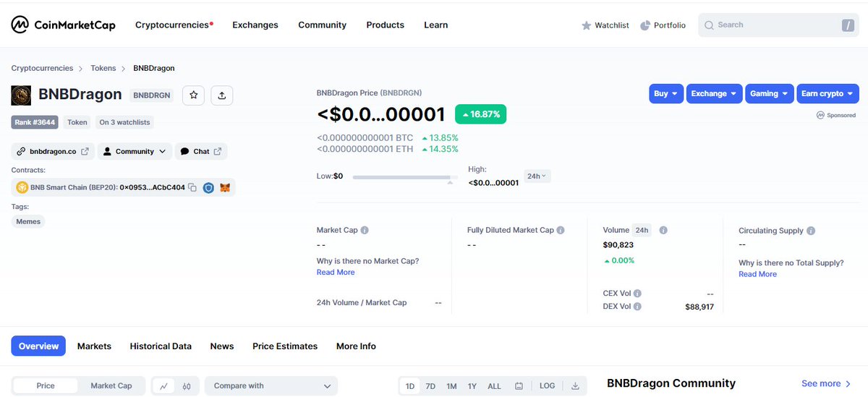
Task: Select the 1D chart range
Action: (x=410, y=386)
